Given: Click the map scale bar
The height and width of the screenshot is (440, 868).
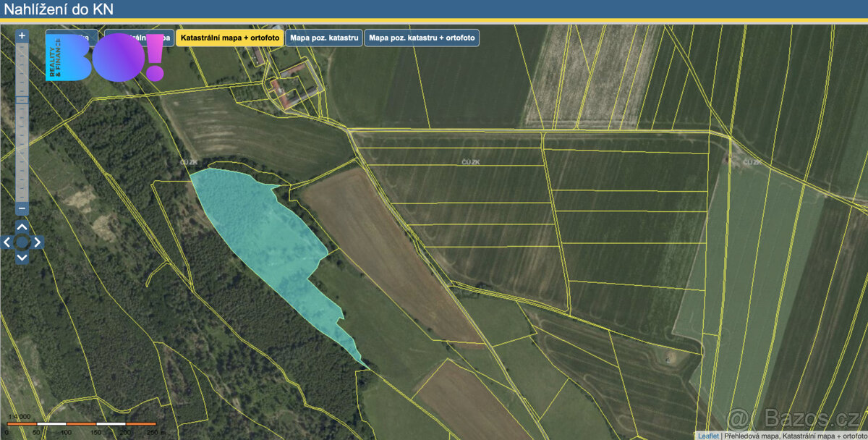Looking at the screenshot, I should coord(82,423).
